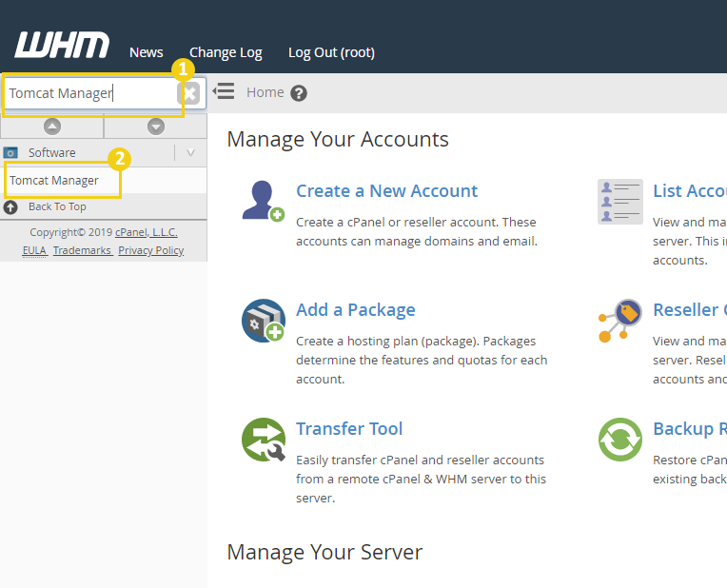Collapse the Software section chevron
727x588 pixels.
[190, 152]
